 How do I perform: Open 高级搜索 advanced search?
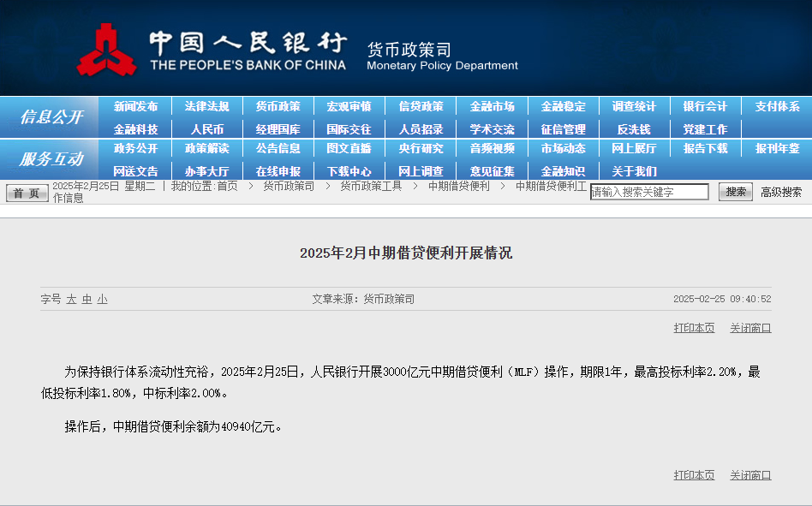(780, 192)
